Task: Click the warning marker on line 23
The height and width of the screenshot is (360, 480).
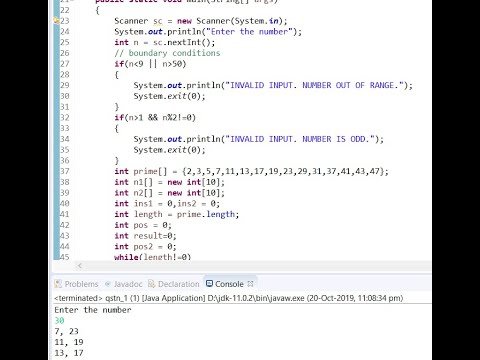Action: [x=56, y=21]
